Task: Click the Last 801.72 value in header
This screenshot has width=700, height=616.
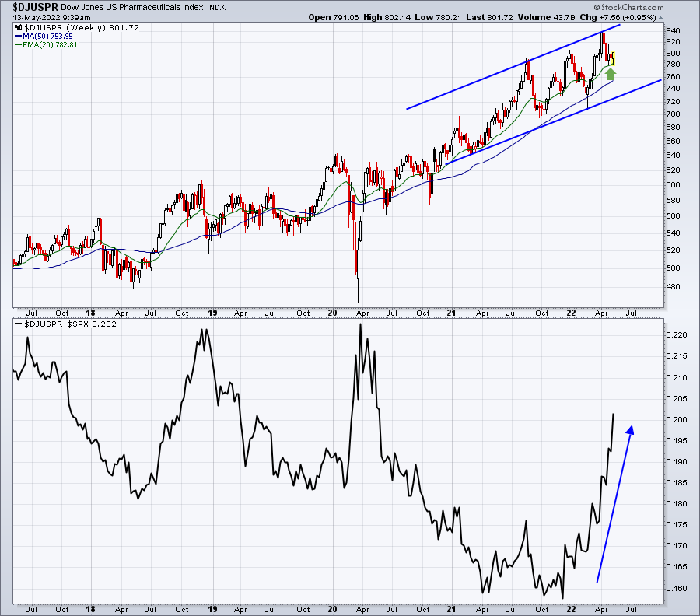Action: point(489,17)
